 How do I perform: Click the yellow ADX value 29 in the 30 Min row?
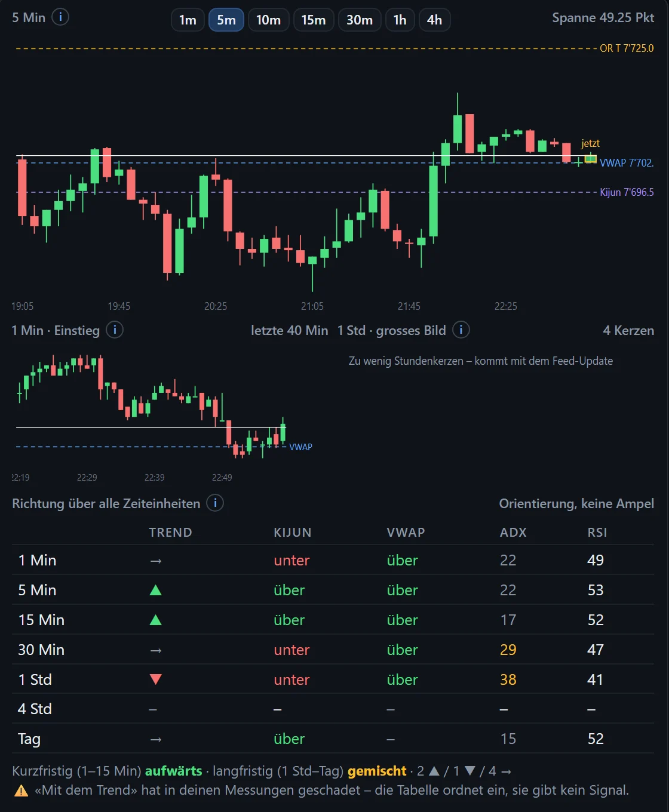tap(508, 650)
